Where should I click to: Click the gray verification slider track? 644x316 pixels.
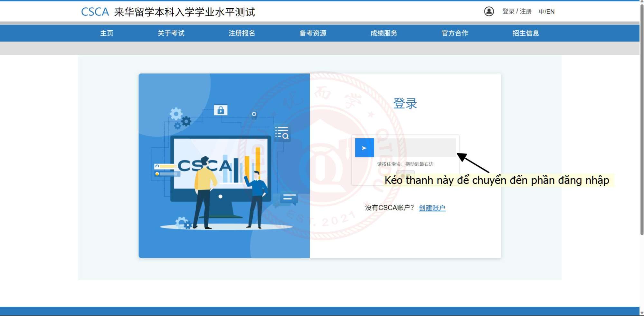[x=415, y=148]
